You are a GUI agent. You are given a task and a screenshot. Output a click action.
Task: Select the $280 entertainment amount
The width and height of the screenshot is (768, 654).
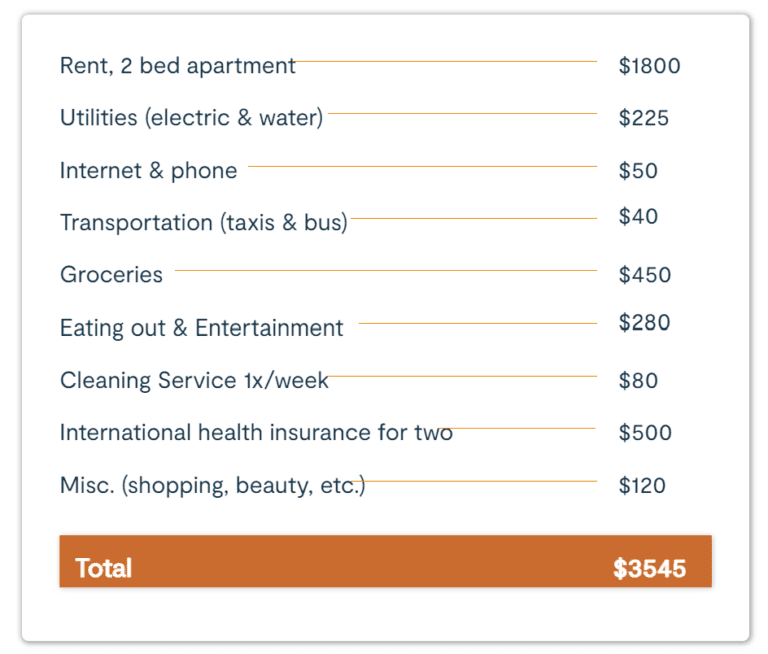point(644,322)
